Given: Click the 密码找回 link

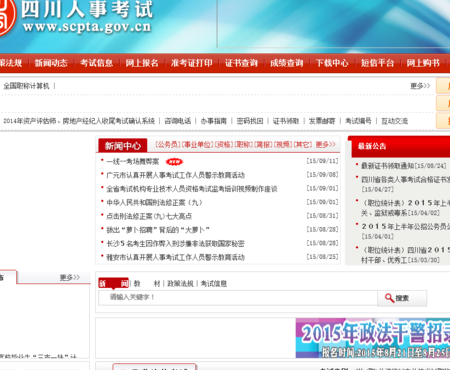Looking at the screenshot, I should [250, 121].
